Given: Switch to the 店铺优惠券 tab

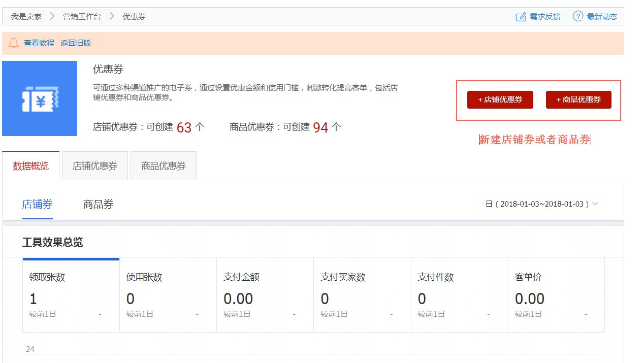Looking at the screenshot, I should click(x=94, y=166).
